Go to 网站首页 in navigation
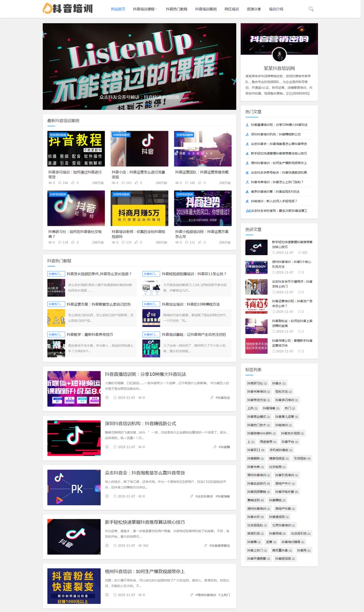The width and height of the screenshot is (364, 612). pos(118,9)
